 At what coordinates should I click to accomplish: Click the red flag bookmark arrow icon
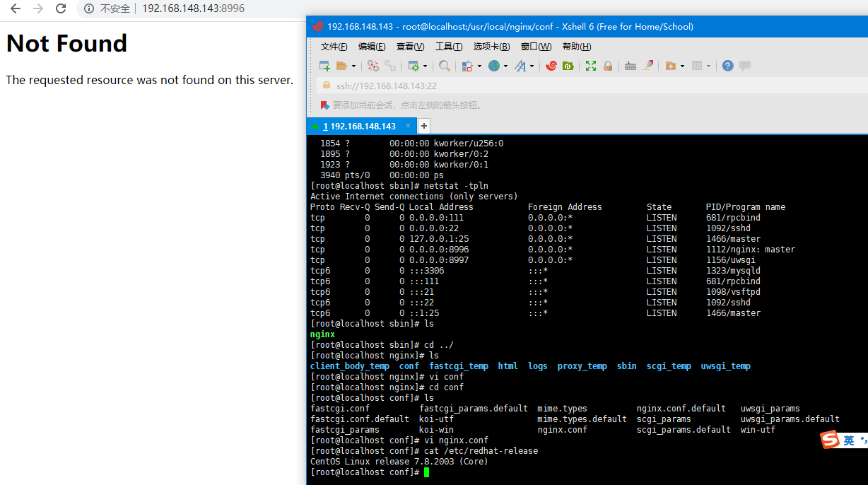pos(325,105)
